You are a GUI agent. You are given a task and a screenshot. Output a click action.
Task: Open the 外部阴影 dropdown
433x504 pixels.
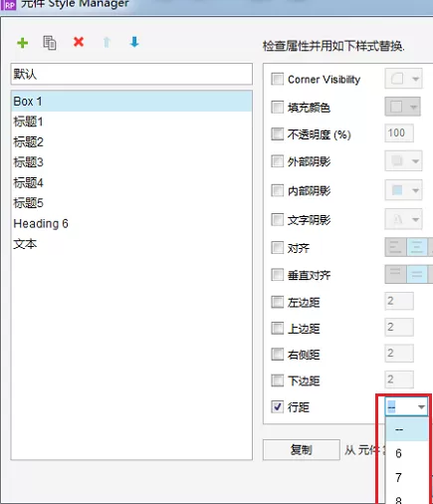pyautogui.click(x=403, y=161)
